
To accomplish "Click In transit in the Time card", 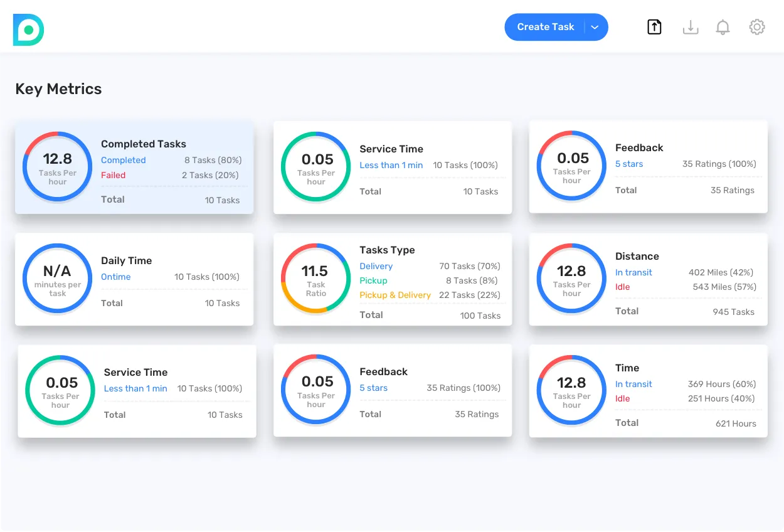I will pyautogui.click(x=633, y=385).
